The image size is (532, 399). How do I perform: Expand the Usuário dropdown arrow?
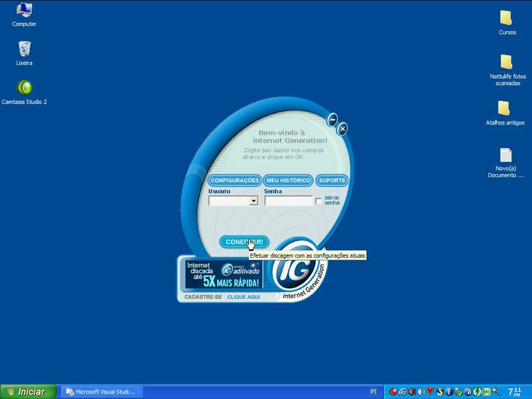pyautogui.click(x=253, y=201)
